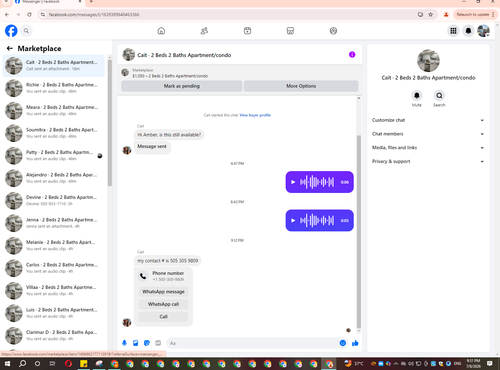This screenshot has height=370, width=500.
Task: Go to Home feed icon
Action: [x=161, y=31]
